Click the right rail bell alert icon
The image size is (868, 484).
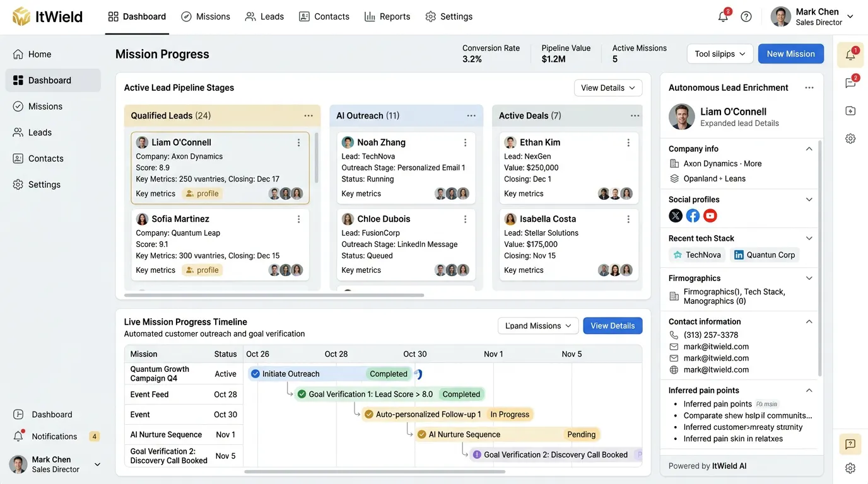coord(850,55)
